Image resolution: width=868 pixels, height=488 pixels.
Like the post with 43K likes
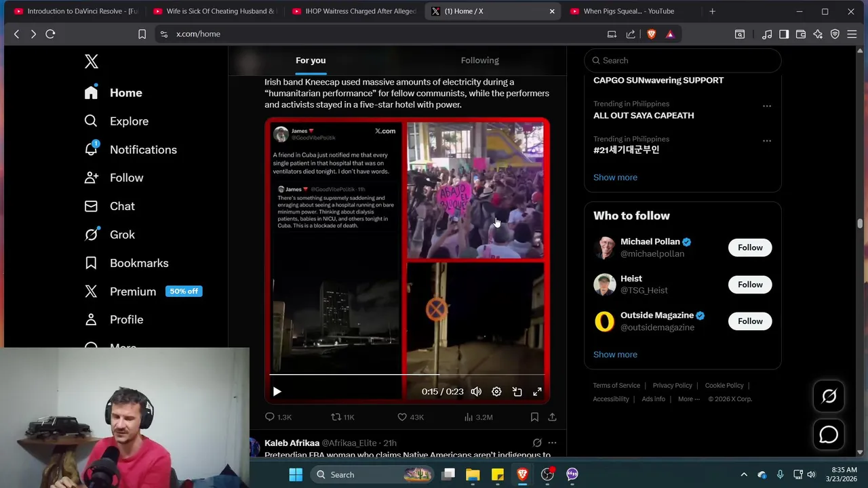coord(410,417)
